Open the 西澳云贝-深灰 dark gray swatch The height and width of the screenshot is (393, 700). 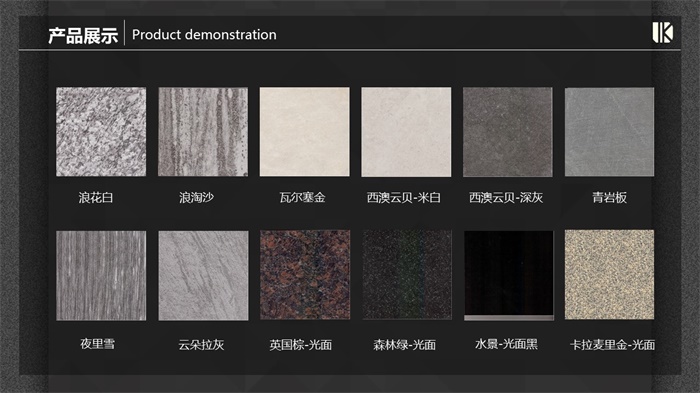[x=508, y=132]
